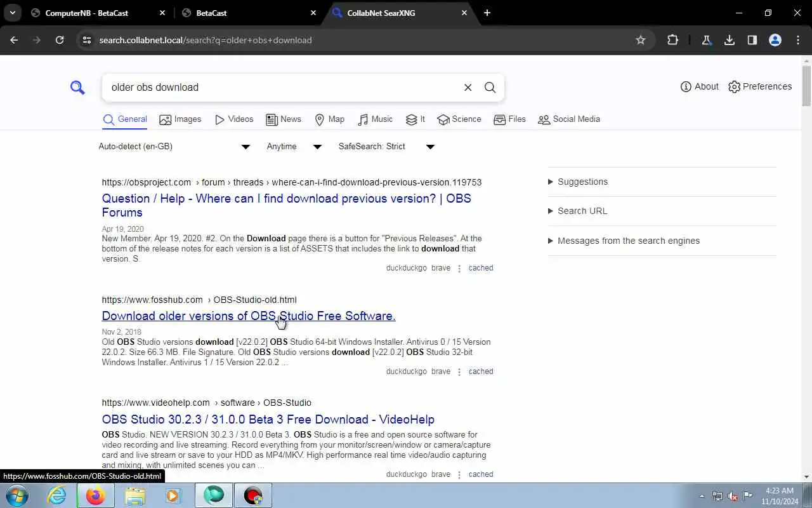
Task: Open cached link for VideoHelp result
Action: point(481,474)
